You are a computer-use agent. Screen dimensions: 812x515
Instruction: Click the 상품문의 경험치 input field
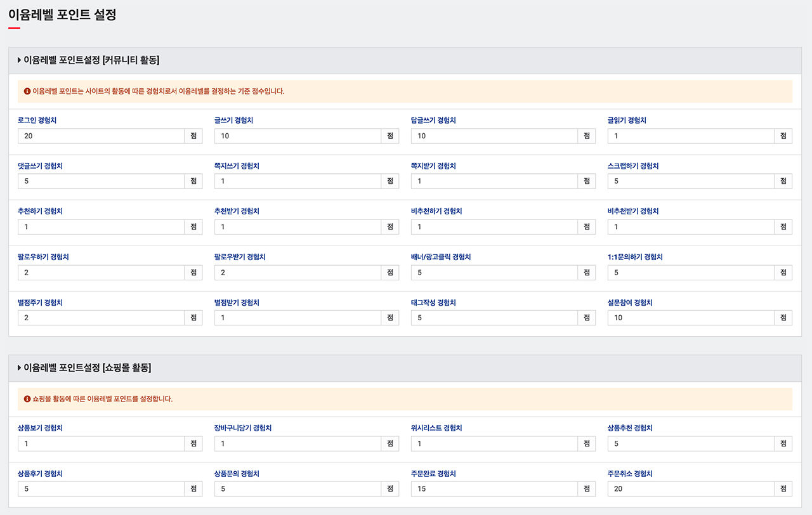coord(298,489)
